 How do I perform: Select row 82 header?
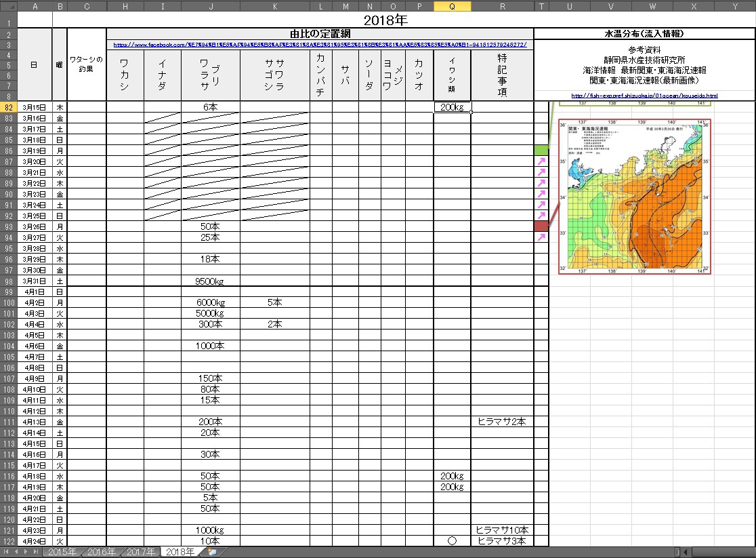click(x=9, y=107)
